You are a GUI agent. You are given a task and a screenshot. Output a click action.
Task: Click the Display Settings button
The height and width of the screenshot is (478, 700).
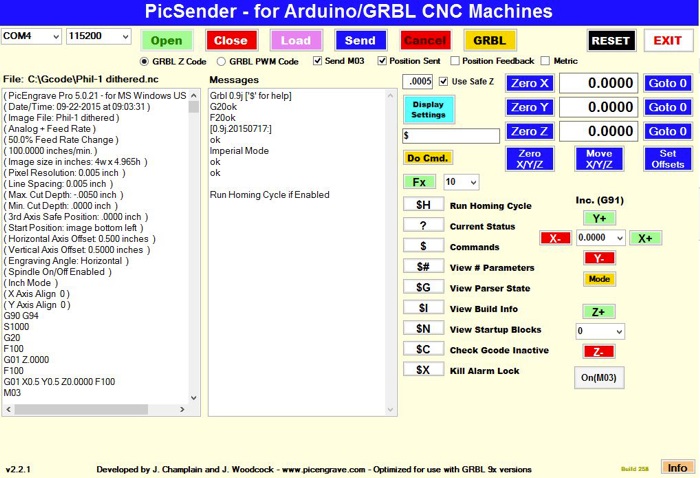[428, 109]
